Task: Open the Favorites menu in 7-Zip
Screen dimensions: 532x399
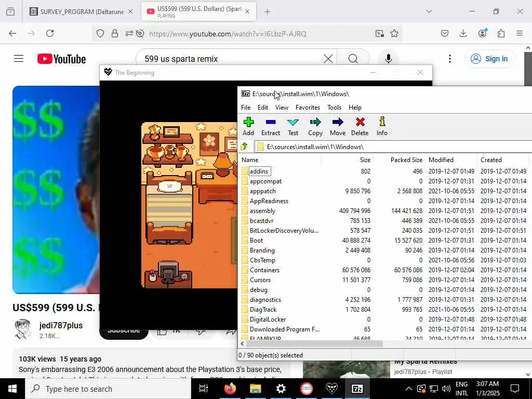Action: (x=308, y=107)
